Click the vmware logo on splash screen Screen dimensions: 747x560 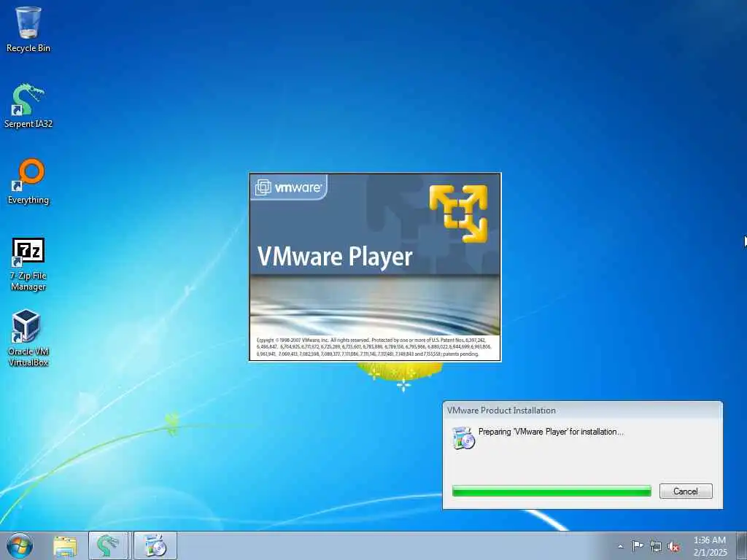(289, 187)
